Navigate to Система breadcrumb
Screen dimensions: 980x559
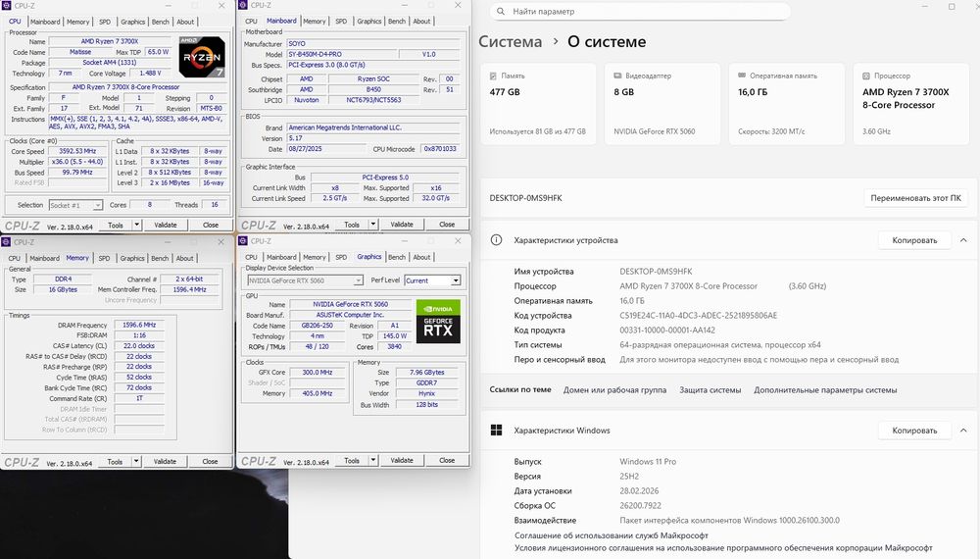coord(510,42)
